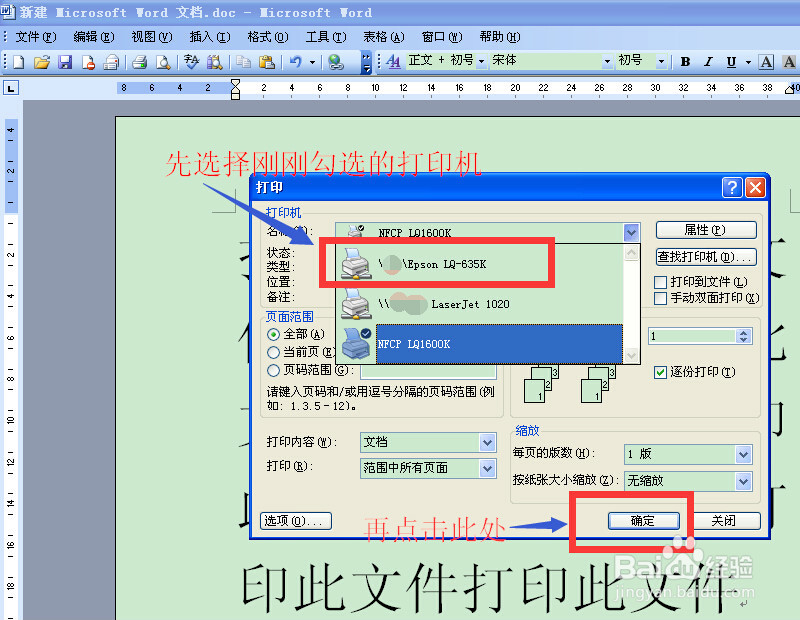The image size is (800, 620).
Task: Open the View menu
Action: (152, 37)
